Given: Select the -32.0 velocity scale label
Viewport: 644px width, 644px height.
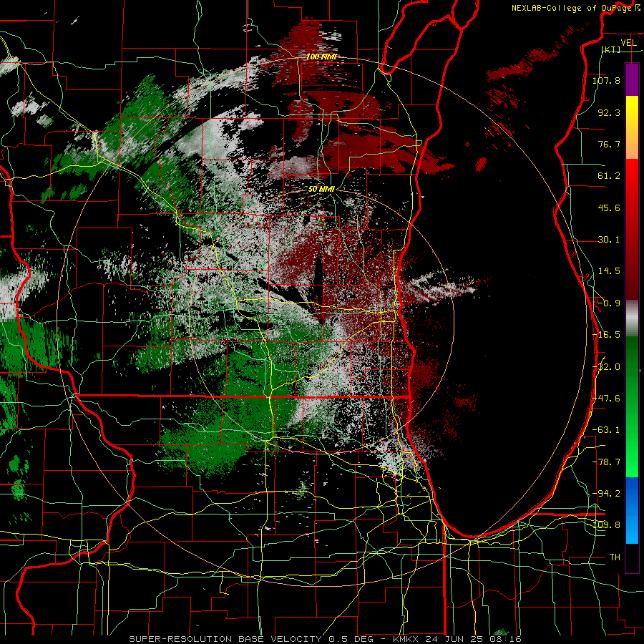Looking at the screenshot, I should 606,367.
